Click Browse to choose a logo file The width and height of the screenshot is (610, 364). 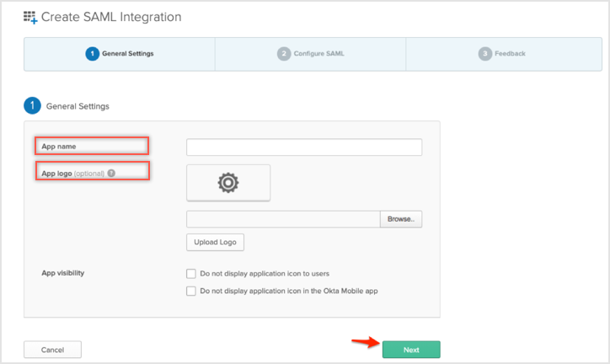tap(401, 219)
